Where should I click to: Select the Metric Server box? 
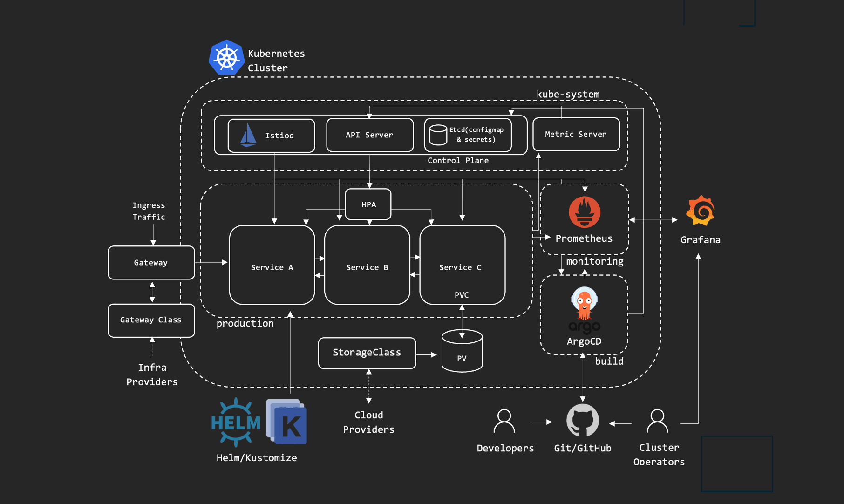tap(576, 134)
